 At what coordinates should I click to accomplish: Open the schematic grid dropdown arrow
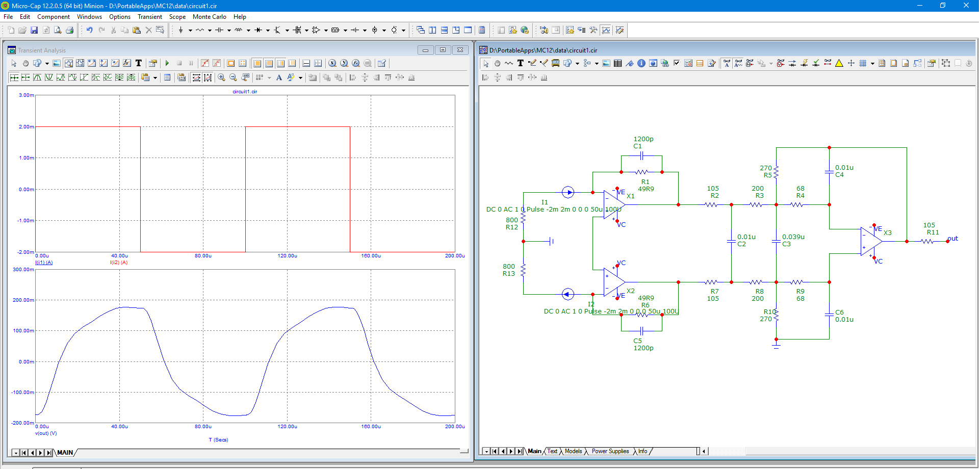click(x=872, y=64)
